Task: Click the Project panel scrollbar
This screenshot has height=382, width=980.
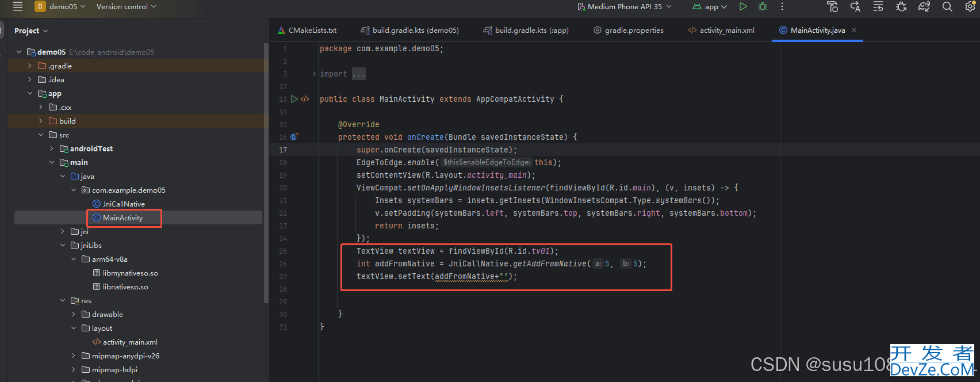Action: (266, 173)
